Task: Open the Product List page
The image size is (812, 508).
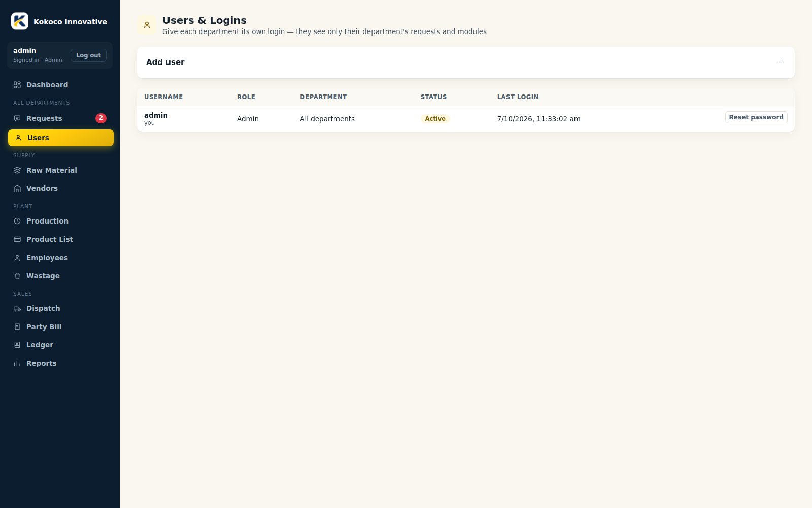Action: point(60,239)
